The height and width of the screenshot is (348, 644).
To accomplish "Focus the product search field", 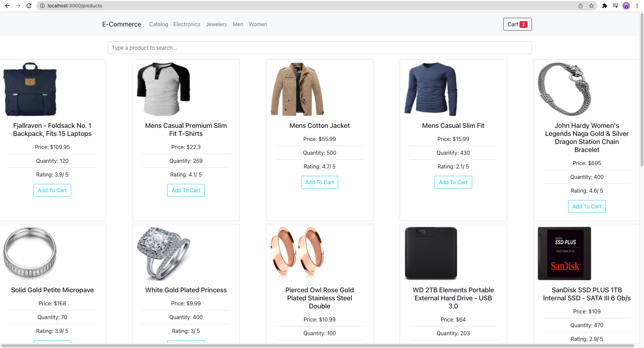I will (x=319, y=48).
